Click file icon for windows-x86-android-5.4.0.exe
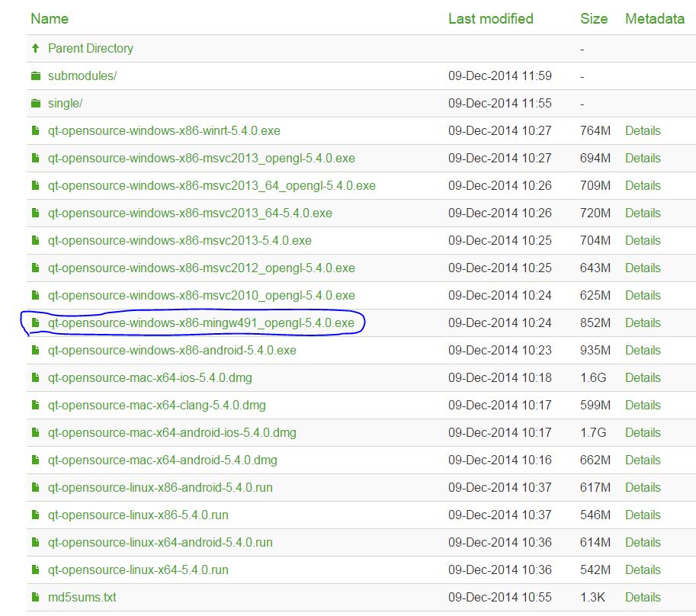 tap(36, 350)
